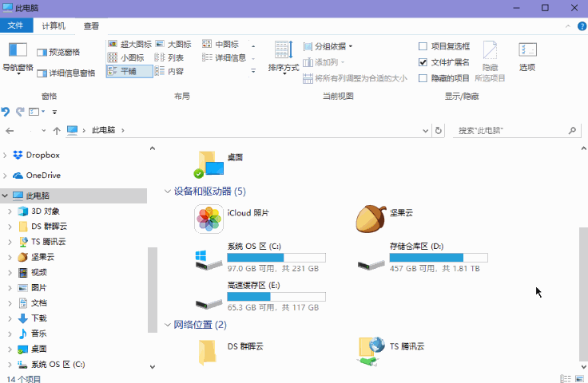Click the 系统 OS 区 (C:) usage bar
This screenshot has width=588, height=383.
coord(276,258)
